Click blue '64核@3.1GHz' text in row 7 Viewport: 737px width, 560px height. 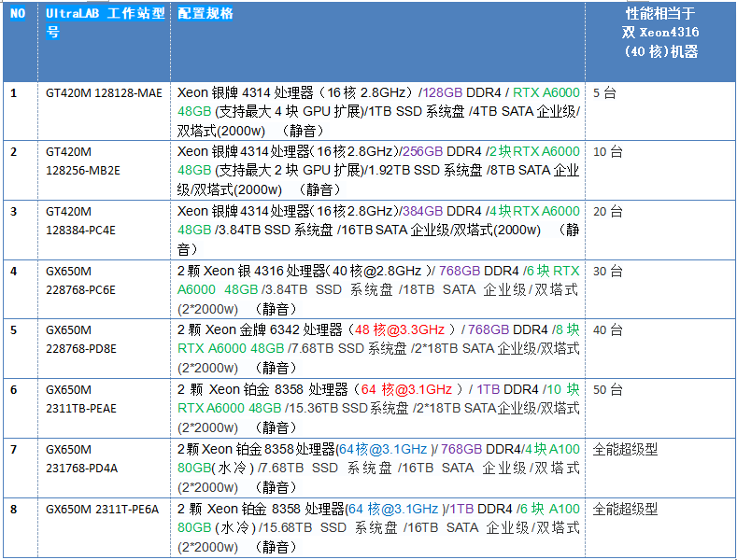(383, 449)
